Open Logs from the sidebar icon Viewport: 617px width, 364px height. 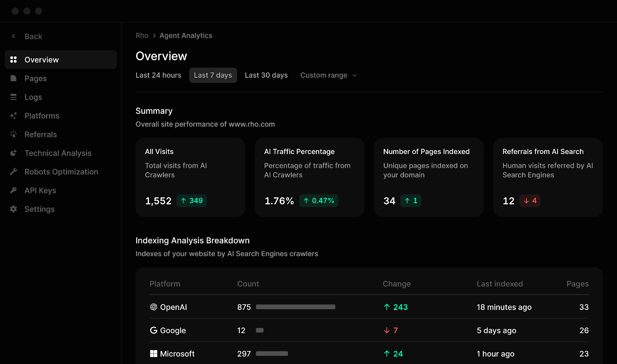tap(13, 97)
